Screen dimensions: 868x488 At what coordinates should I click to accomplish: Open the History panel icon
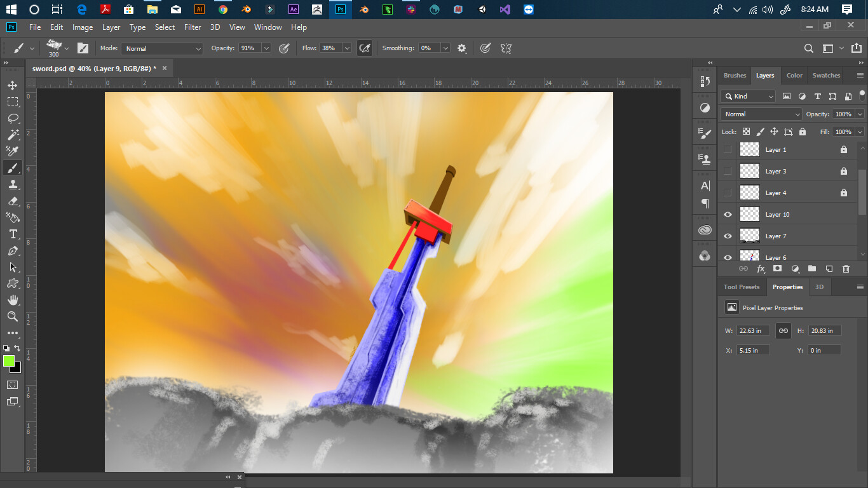pos(705,81)
